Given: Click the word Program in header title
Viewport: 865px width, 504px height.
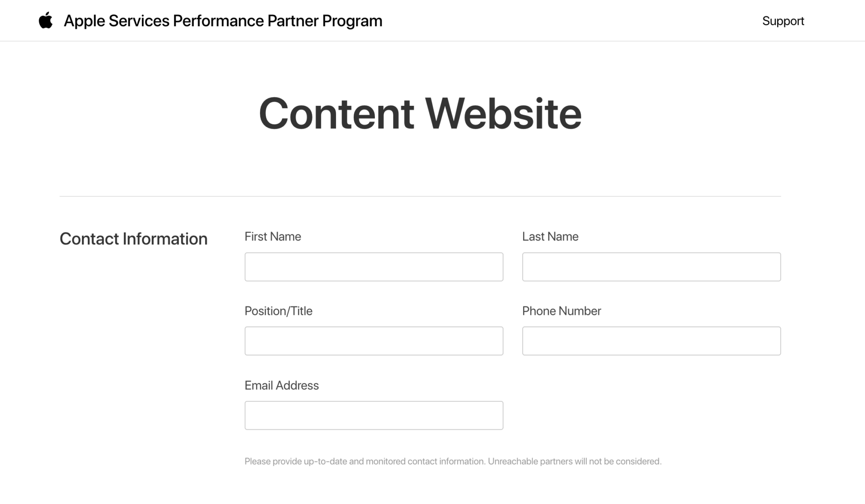Looking at the screenshot, I should point(352,21).
